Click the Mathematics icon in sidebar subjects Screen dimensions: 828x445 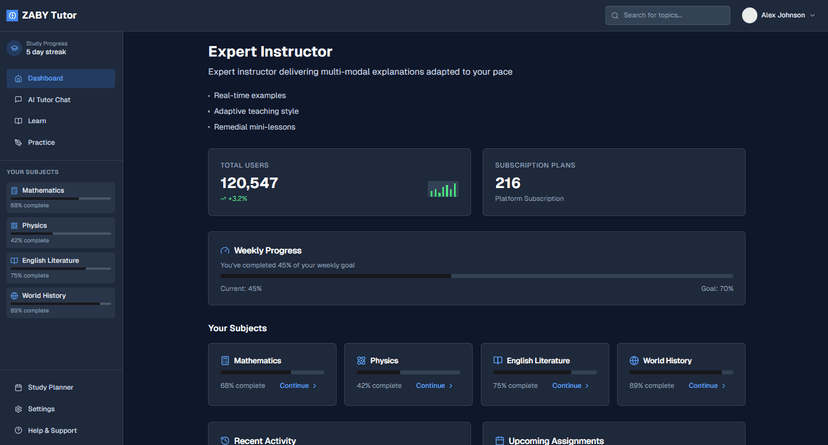(x=14, y=191)
